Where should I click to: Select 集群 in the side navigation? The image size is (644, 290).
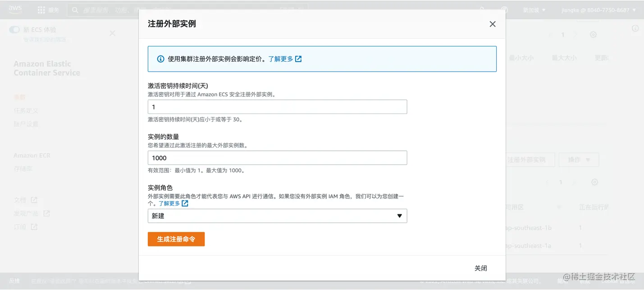[x=19, y=97]
